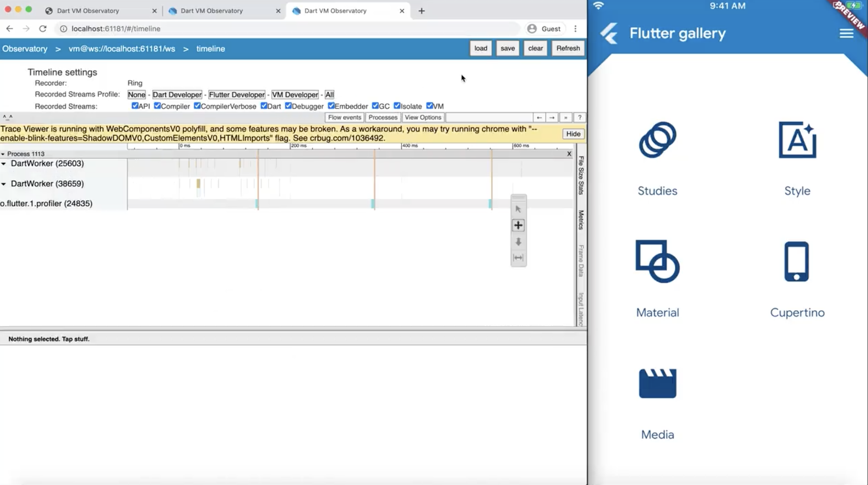
Task: Switch to the second Dart VM Observatory tab
Action: click(x=212, y=11)
